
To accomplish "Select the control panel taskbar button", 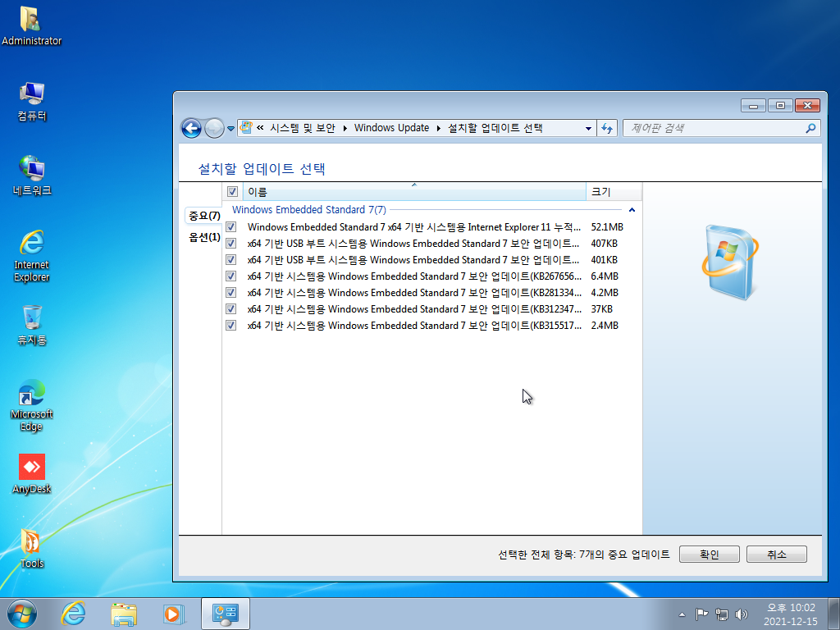I will [226, 614].
